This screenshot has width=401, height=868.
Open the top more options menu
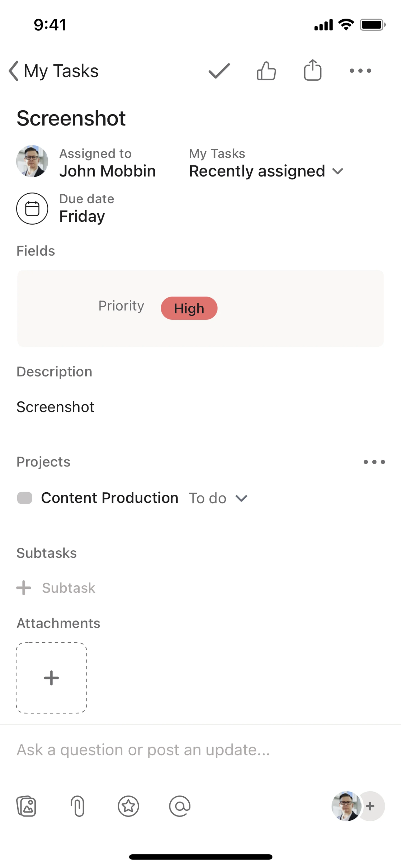click(360, 71)
